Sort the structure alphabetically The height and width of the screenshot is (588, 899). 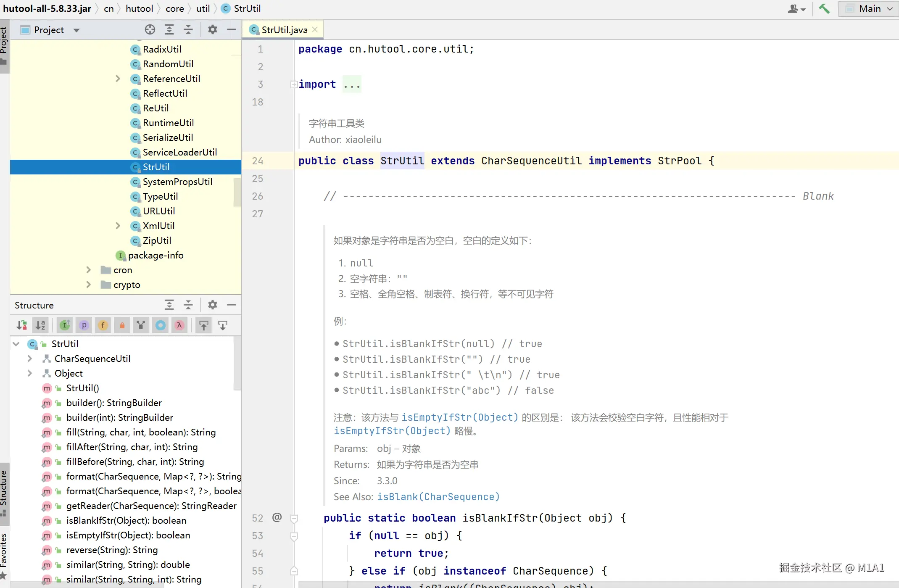click(40, 325)
